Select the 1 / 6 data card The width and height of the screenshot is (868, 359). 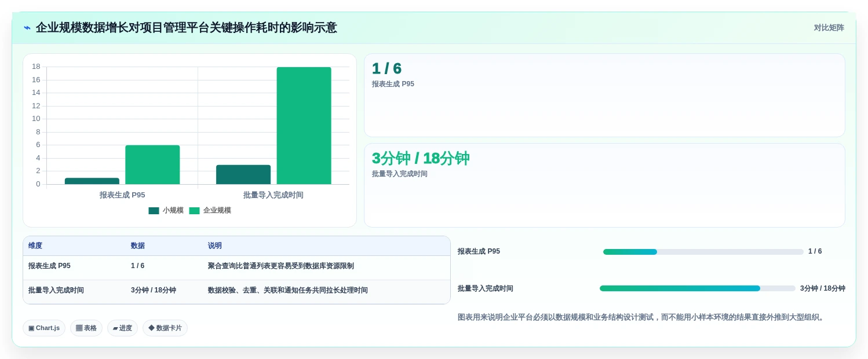point(604,96)
